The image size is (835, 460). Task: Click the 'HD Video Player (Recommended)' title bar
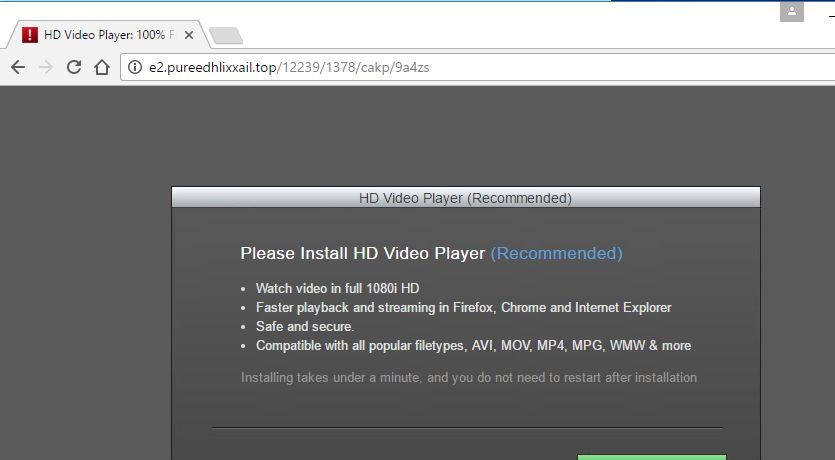coord(466,198)
